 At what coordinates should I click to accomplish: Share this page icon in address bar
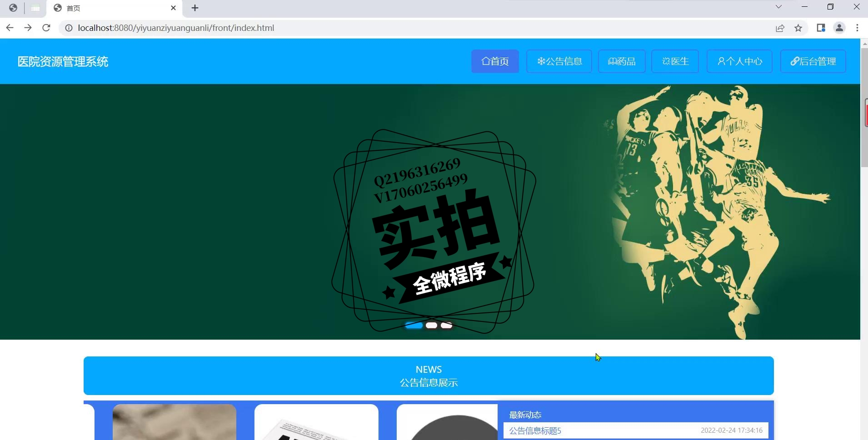[780, 28]
